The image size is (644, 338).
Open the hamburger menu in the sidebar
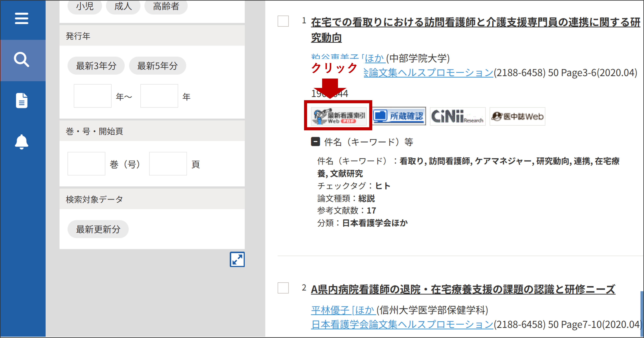[x=21, y=18]
